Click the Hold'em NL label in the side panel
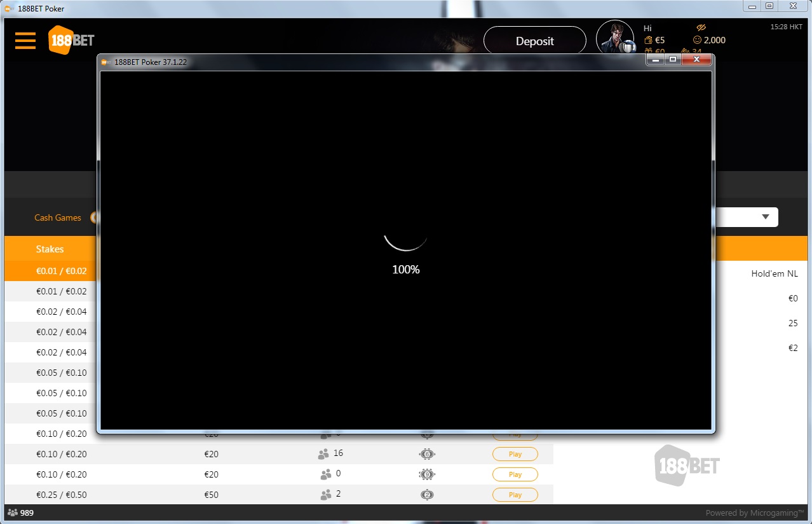 tap(775, 274)
